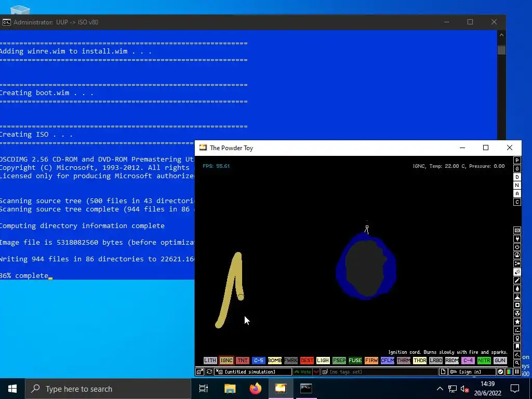Select the Explosives category icon
The width and height of the screenshot is (532, 399).
[517, 272]
